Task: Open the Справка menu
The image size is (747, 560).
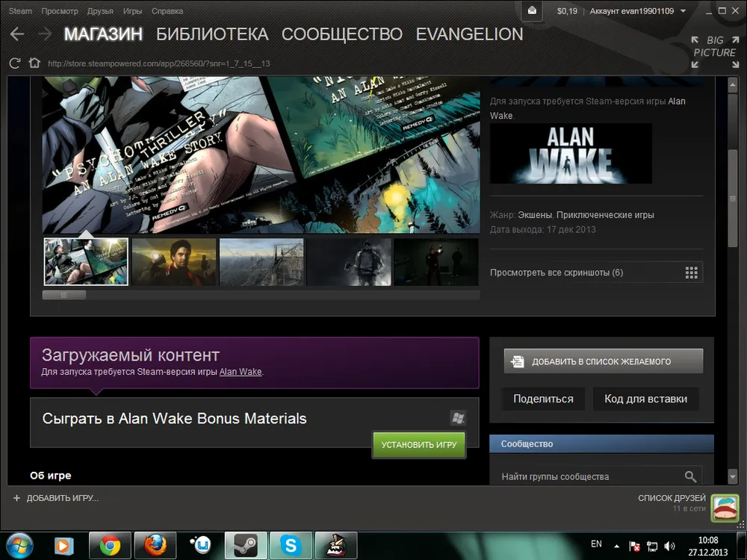Action: pyautogui.click(x=167, y=11)
